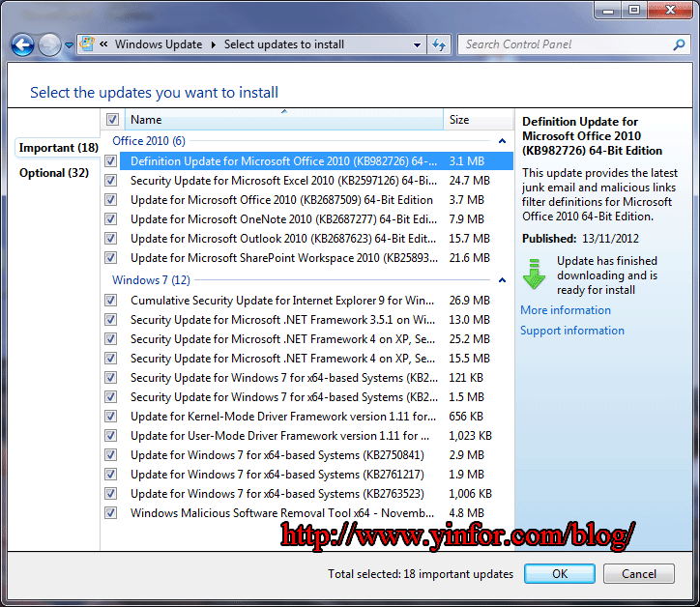Screen dimensions: 700x607
Task: Switch to the Optional (32) list
Action: click(x=54, y=173)
